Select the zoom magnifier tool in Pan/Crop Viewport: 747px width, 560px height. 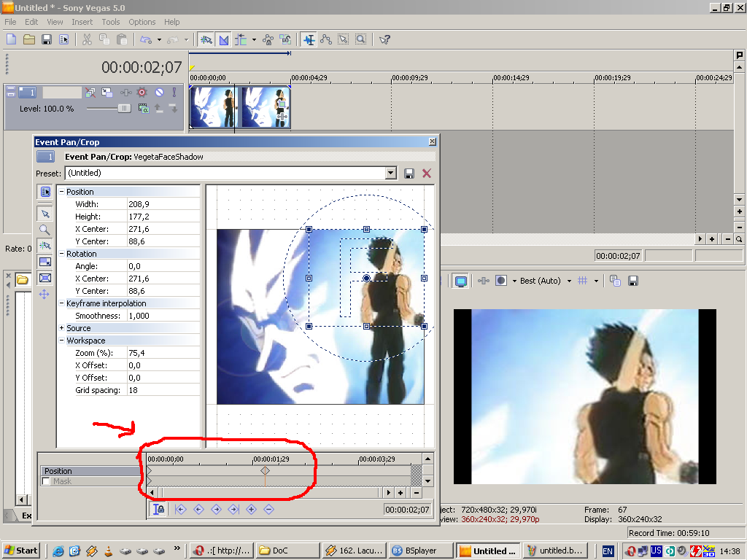click(44, 230)
